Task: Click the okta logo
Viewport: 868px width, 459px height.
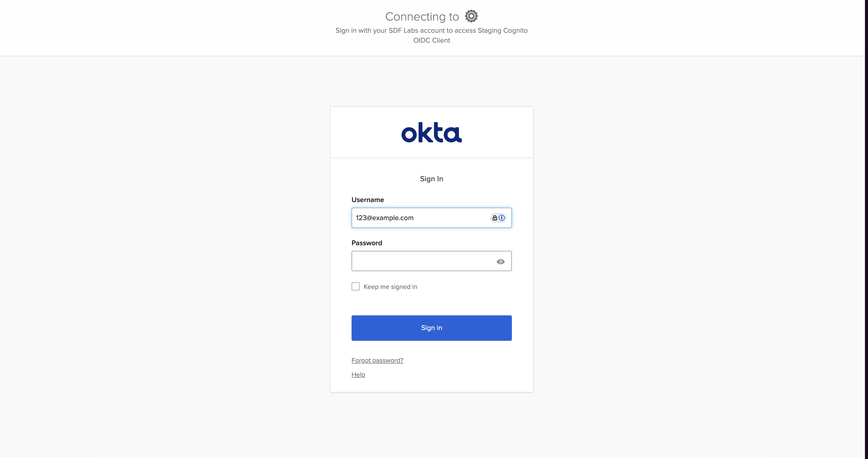Action: coord(431,132)
